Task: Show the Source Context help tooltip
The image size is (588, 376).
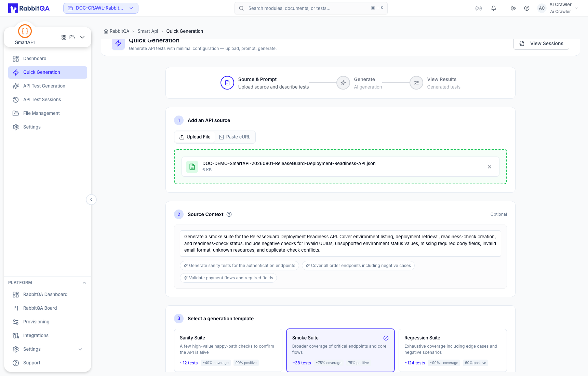Action: 229,215
